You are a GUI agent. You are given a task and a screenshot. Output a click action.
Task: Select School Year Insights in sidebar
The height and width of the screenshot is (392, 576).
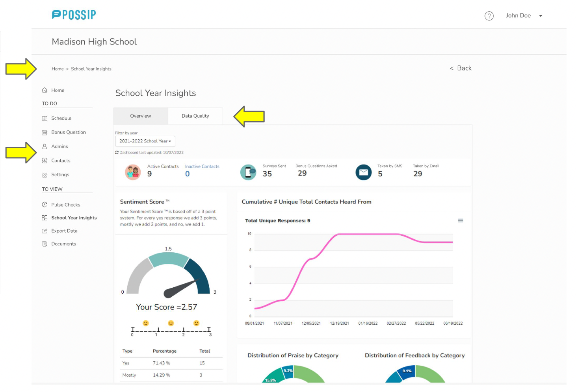coord(74,218)
